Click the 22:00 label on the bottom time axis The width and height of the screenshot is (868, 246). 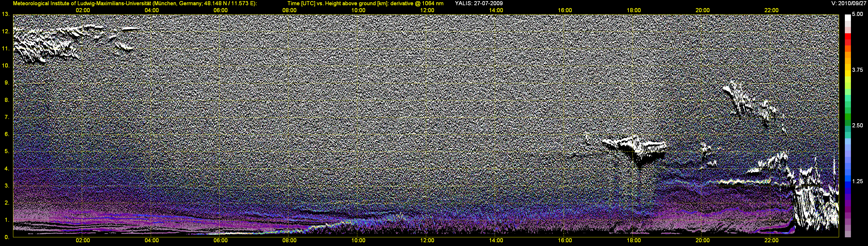tap(771, 241)
